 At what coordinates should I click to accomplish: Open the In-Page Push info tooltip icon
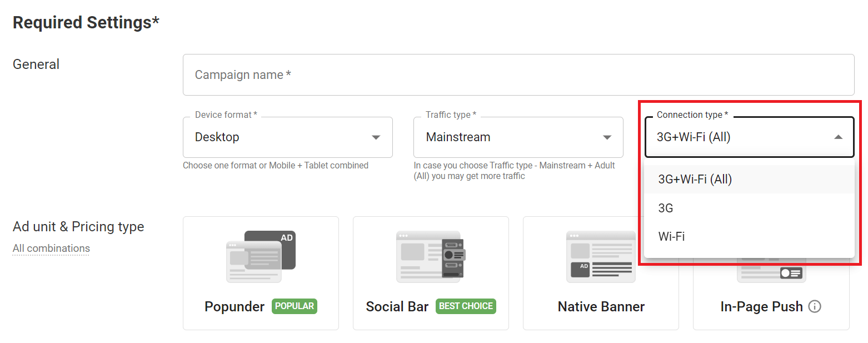point(815,306)
